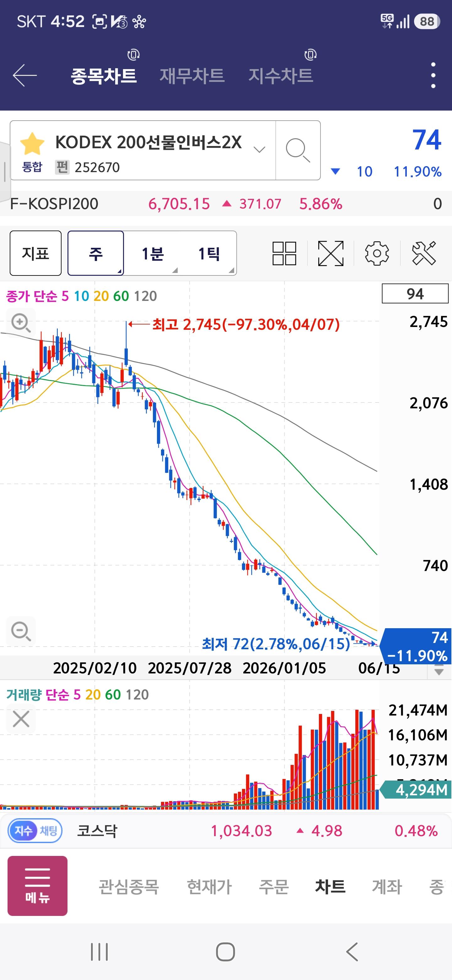Switch to 지수차트 tab
Viewport: 452px width, 980px height.
coord(281,75)
